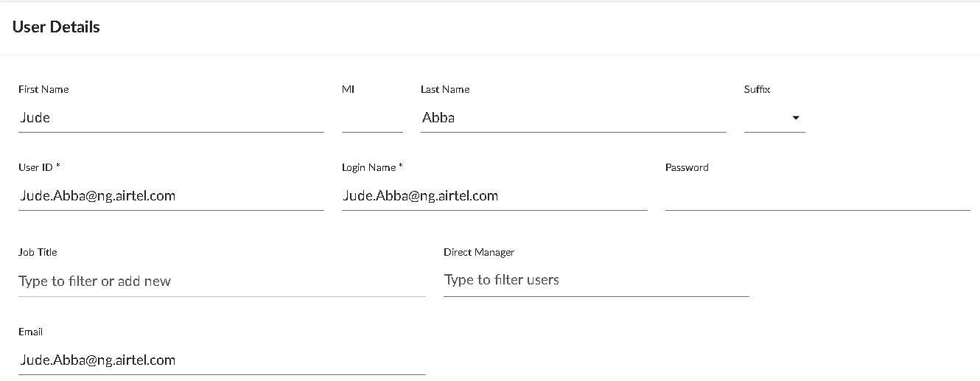The image size is (980, 381).
Task: Click the Email label
Action: 30,332
